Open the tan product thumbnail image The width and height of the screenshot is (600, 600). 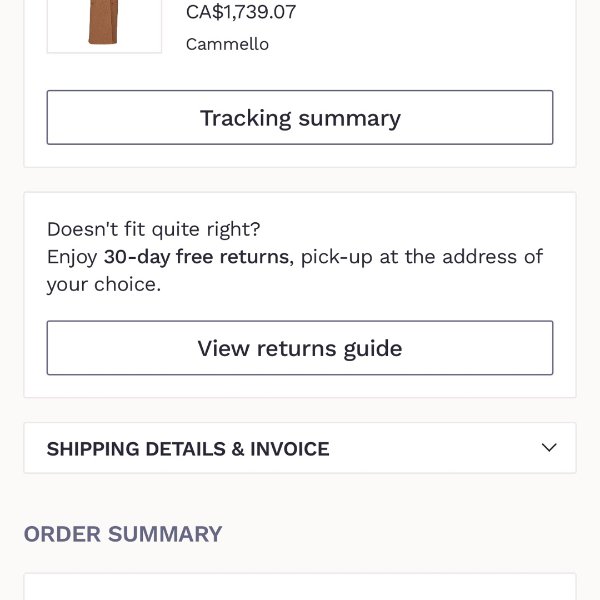point(104,24)
